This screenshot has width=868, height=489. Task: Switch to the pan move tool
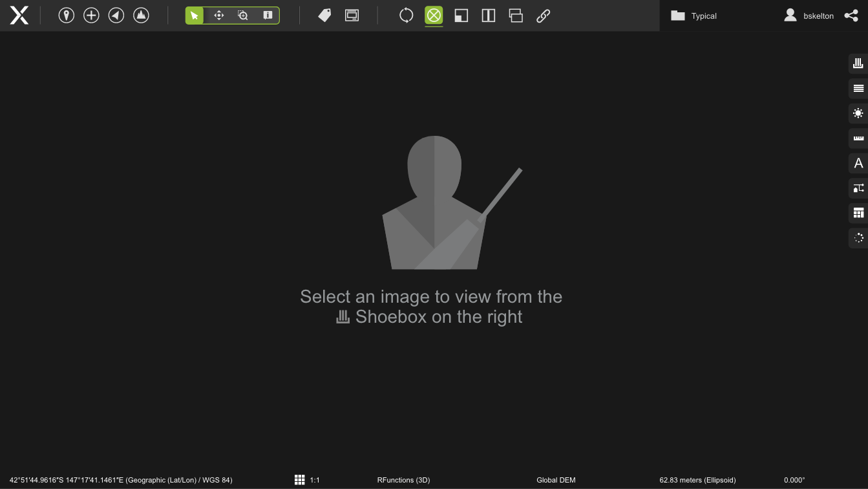219,16
